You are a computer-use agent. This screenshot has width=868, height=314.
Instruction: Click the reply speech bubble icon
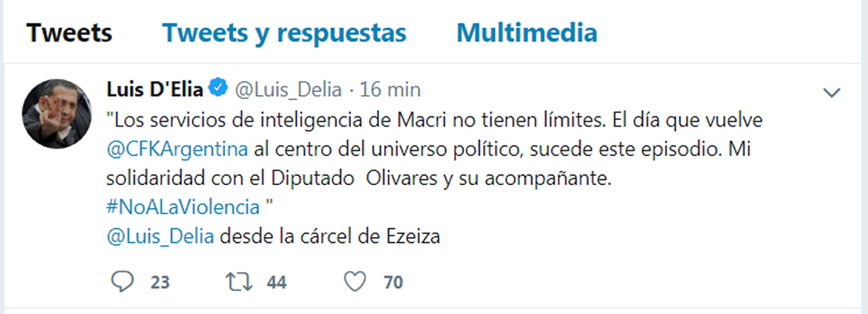click(122, 283)
